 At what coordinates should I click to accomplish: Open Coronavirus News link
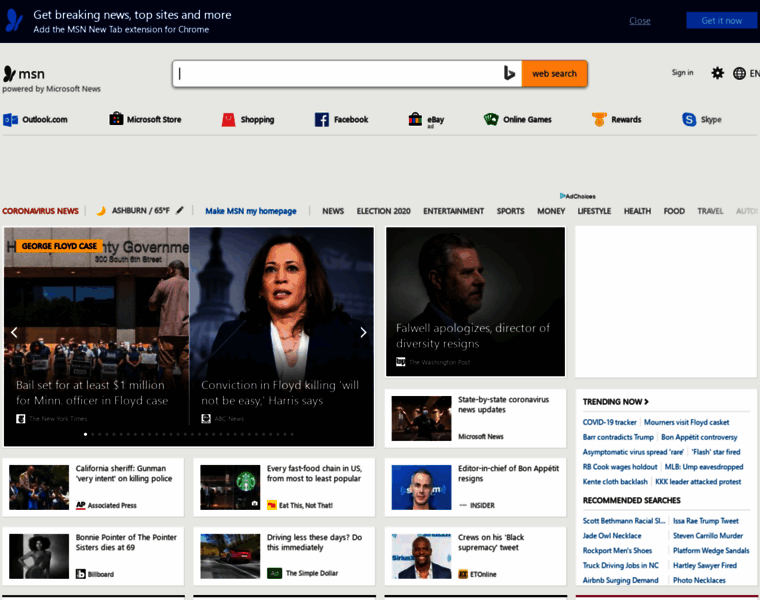pyautogui.click(x=40, y=211)
